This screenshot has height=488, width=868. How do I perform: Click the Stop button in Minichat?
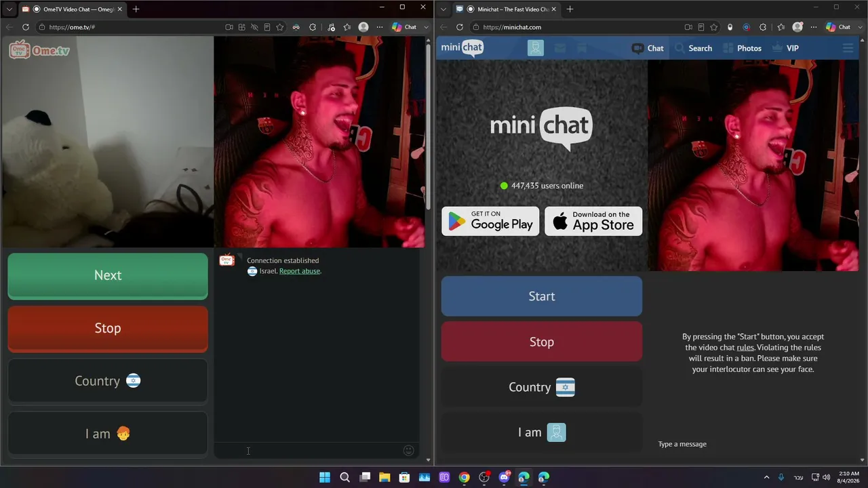pyautogui.click(x=542, y=342)
